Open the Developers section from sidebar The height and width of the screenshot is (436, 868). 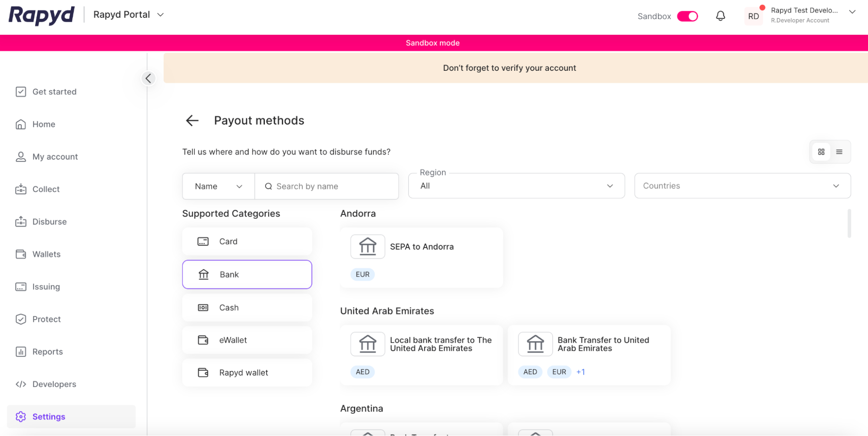[x=54, y=384]
